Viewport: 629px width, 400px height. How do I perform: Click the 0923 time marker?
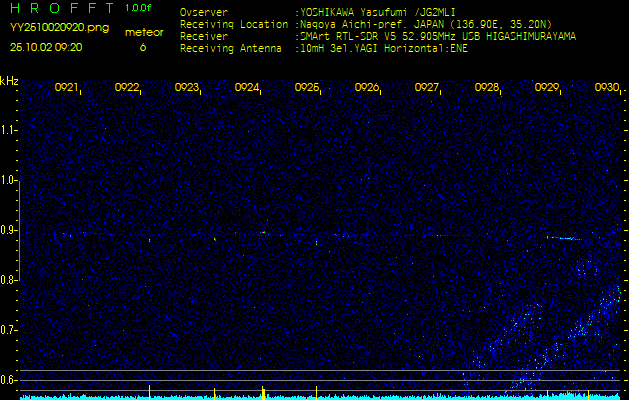point(187,87)
